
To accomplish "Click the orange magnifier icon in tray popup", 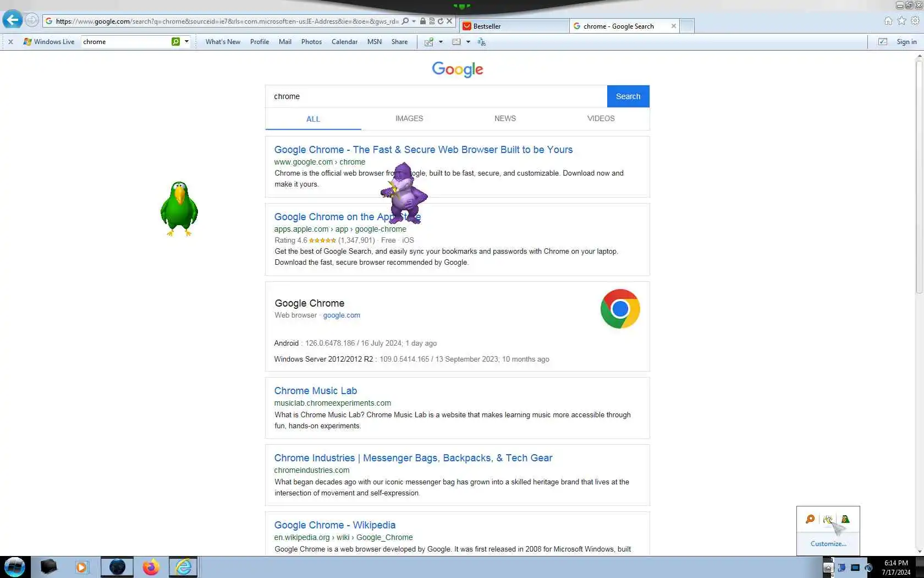I will coord(810,519).
